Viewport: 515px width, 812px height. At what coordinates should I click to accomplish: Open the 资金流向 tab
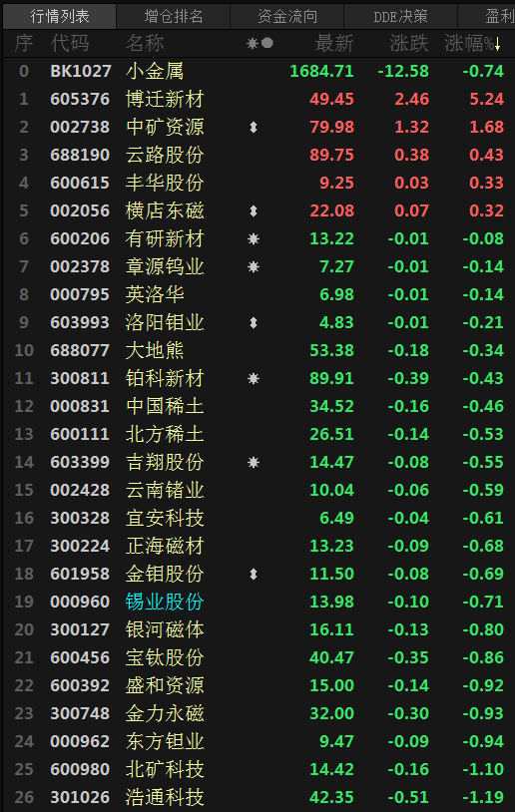click(x=287, y=16)
